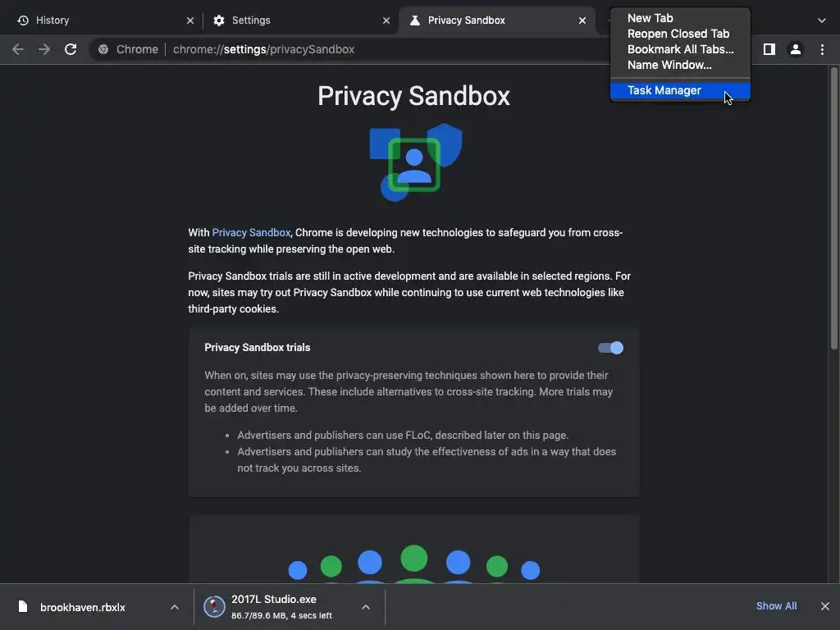Click Show All downloads link

[776, 606]
